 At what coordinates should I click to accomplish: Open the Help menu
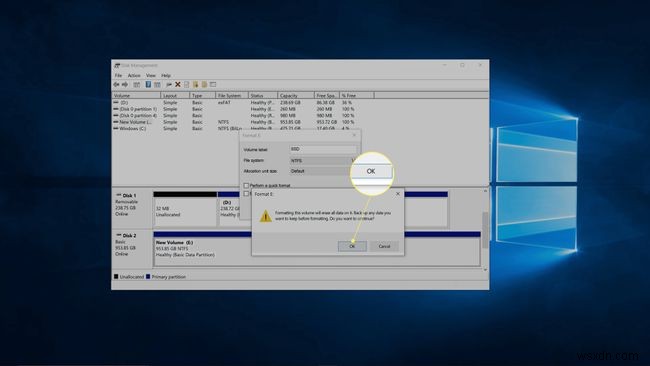(166, 75)
